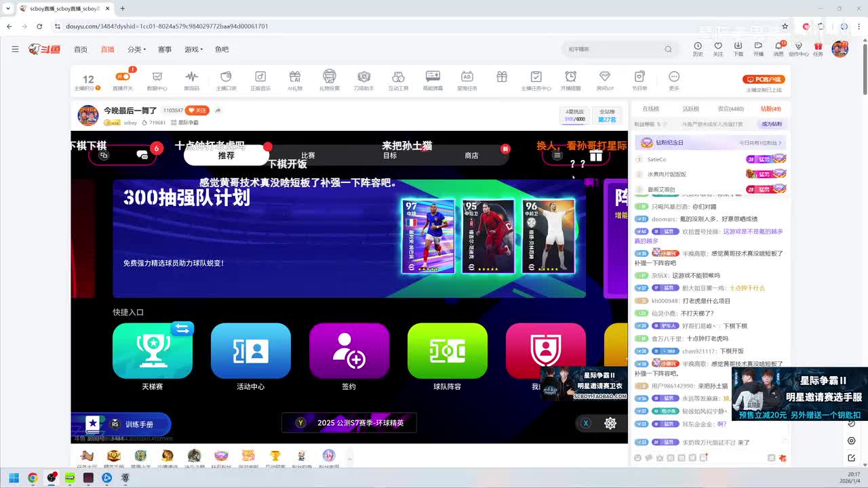Open a new browser tab
The height and width of the screenshot is (488, 868).
pos(122,9)
